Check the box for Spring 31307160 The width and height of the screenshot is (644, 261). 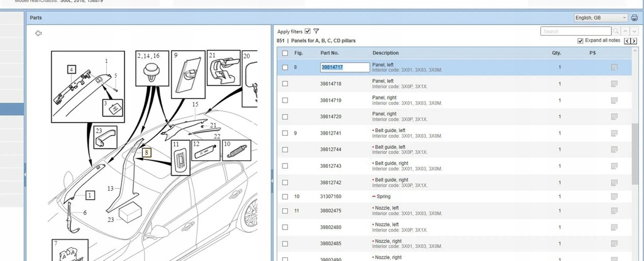coord(285,196)
